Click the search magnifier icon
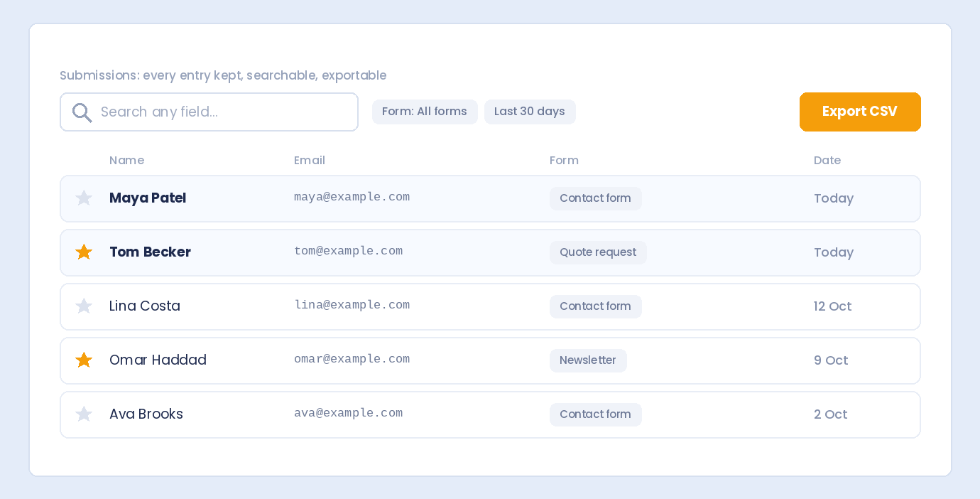980x499 pixels. coord(82,112)
